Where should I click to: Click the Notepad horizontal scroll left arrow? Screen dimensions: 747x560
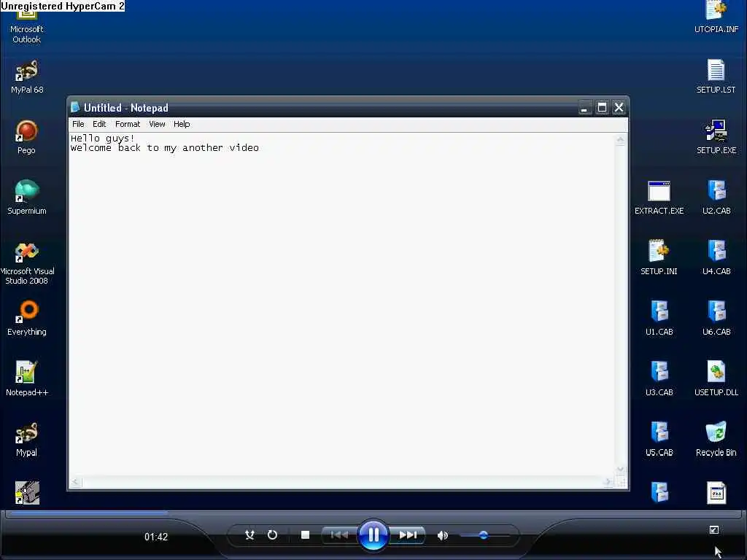pyautogui.click(x=75, y=482)
